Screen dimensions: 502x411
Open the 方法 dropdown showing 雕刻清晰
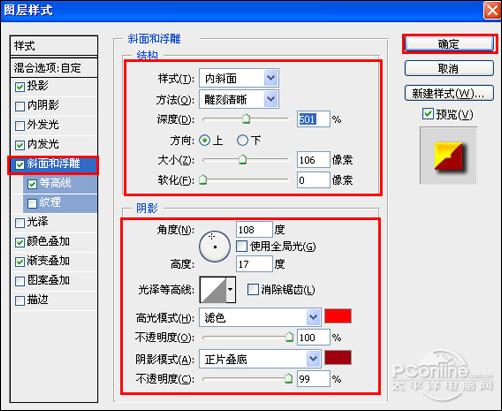[x=239, y=99]
